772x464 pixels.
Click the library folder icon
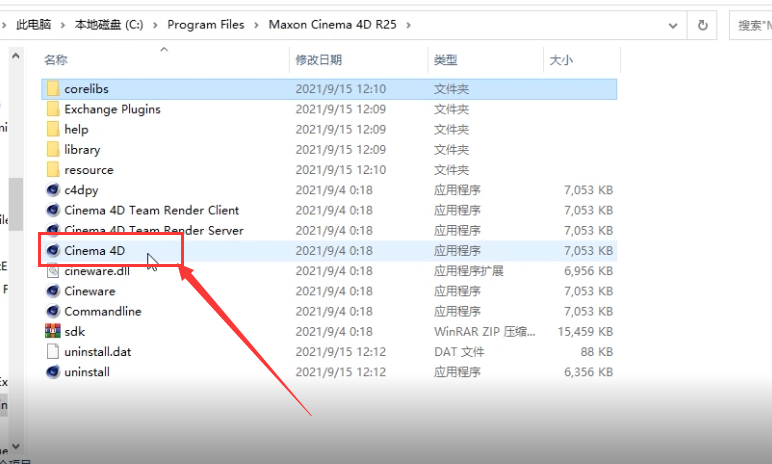(x=53, y=149)
